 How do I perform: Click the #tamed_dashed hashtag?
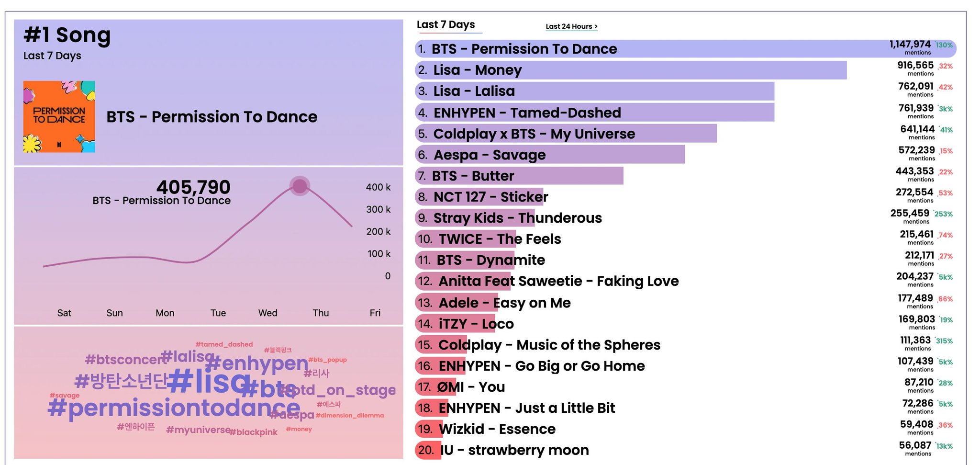click(x=224, y=344)
